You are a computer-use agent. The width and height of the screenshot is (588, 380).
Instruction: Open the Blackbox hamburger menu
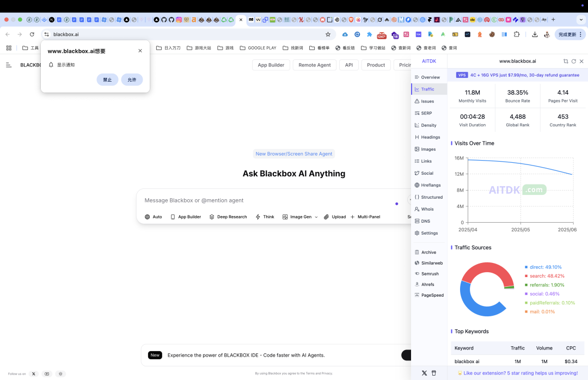coord(9,65)
